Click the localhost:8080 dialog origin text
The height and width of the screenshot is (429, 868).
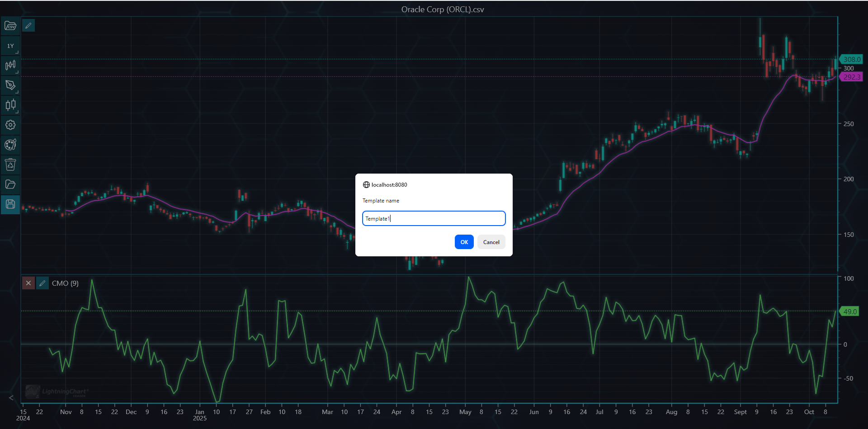[x=389, y=185]
